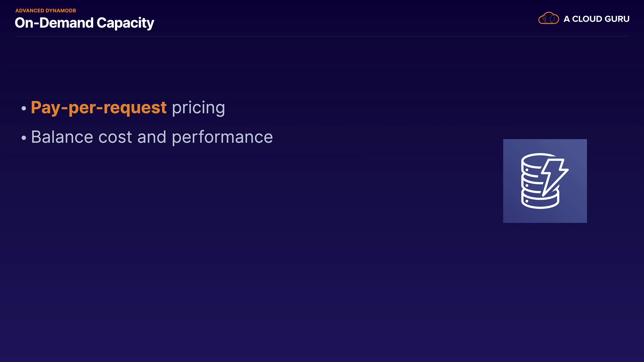The image size is (644, 362).
Task: Click the word "pricing" in the first bullet
Action: [x=198, y=108]
